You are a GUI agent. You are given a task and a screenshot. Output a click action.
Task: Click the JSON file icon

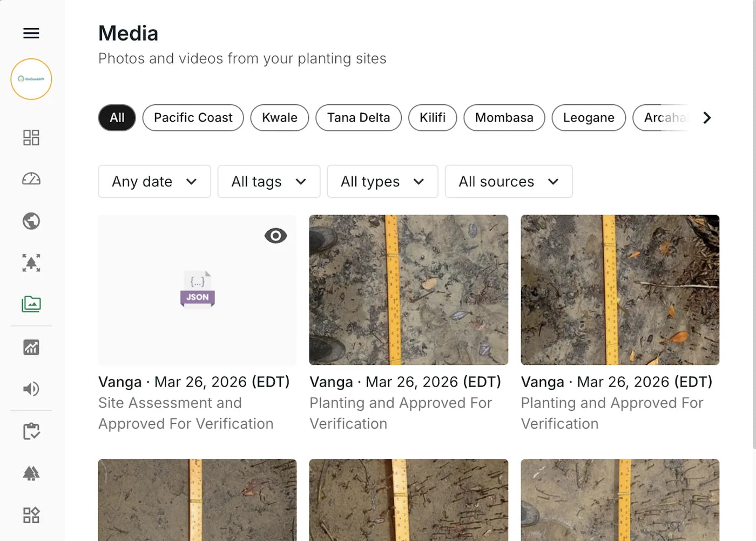point(198,289)
